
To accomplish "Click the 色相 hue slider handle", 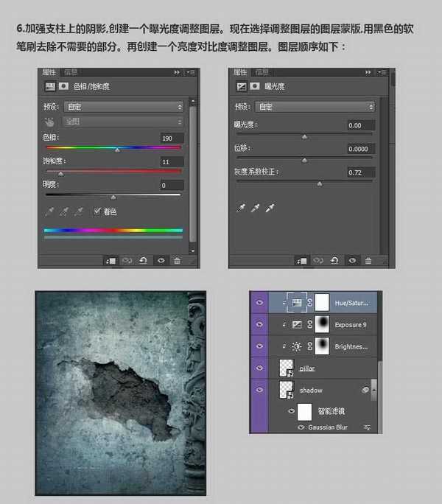I will [x=117, y=150].
